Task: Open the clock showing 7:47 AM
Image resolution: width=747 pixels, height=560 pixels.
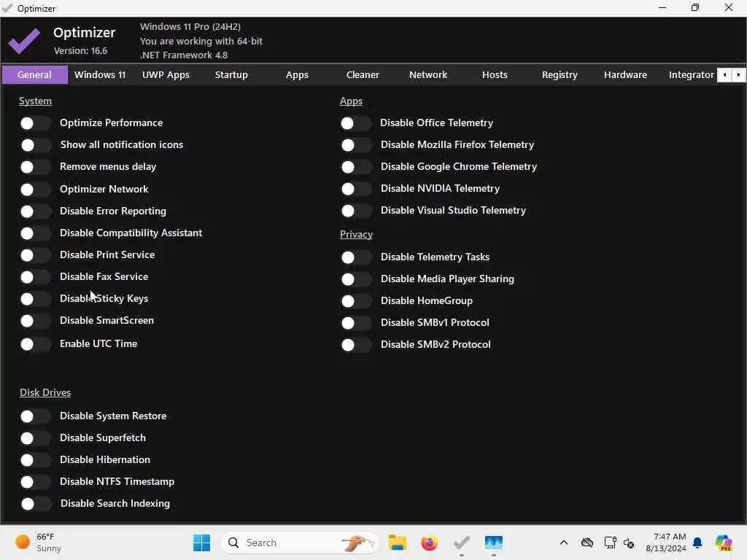Action: [x=666, y=542]
